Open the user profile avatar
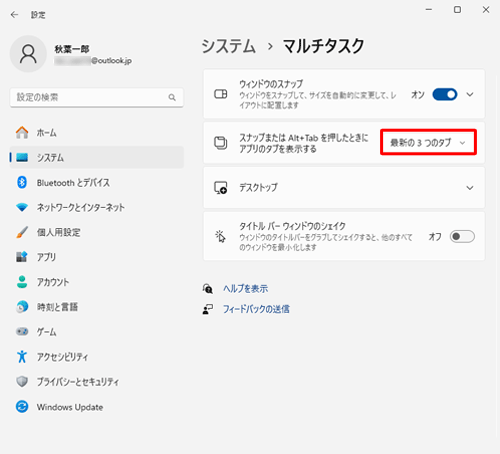 click(28, 54)
